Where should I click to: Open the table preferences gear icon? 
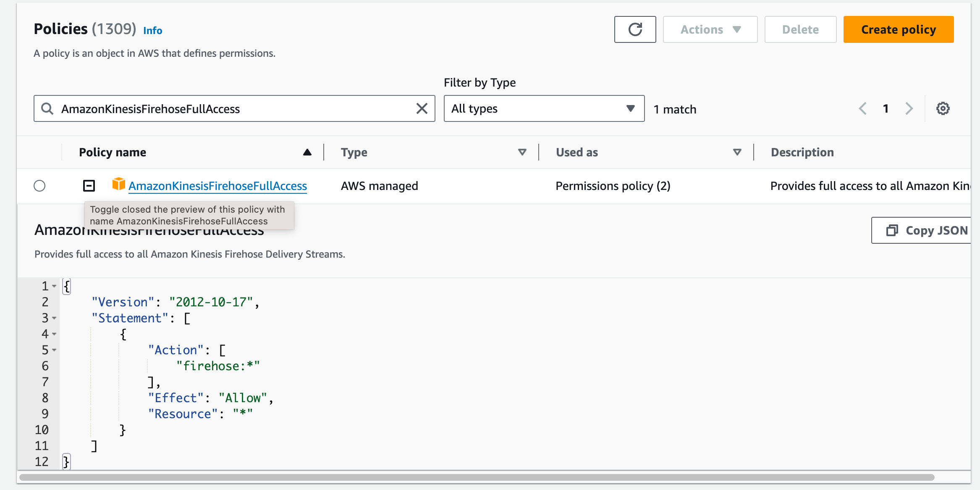pyautogui.click(x=943, y=108)
